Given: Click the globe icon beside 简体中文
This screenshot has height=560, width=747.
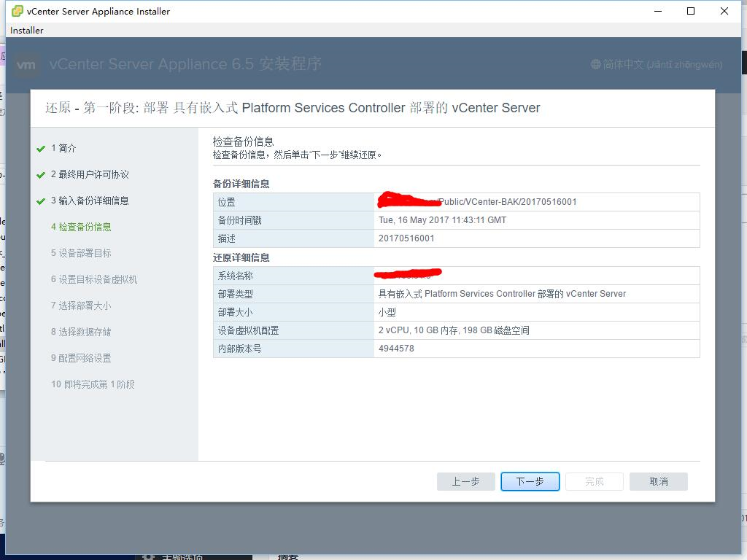Looking at the screenshot, I should pyautogui.click(x=595, y=64).
